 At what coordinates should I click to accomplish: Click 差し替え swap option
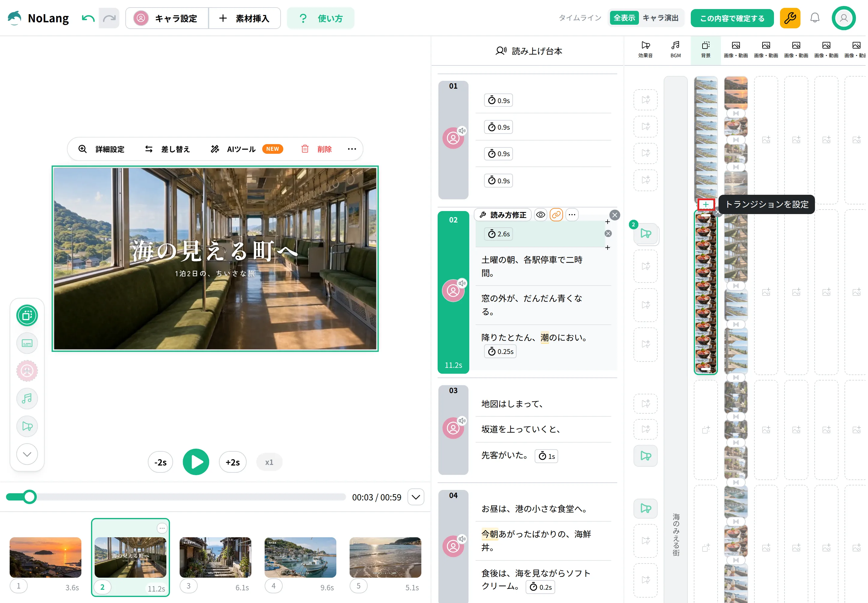[x=167, y=149]
